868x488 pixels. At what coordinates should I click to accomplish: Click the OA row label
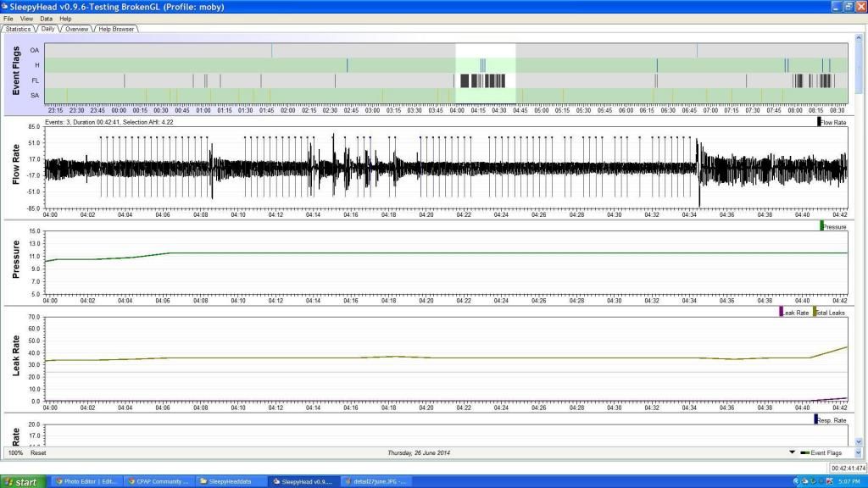35,50
